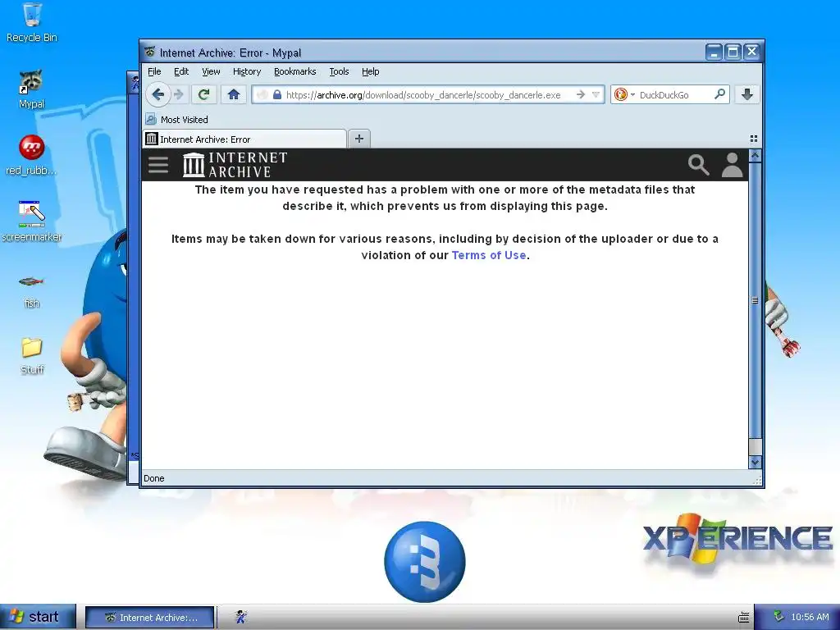Click the Internet Archive logo
This screenshot has width=840, height=630.
[x=235, y=164]
